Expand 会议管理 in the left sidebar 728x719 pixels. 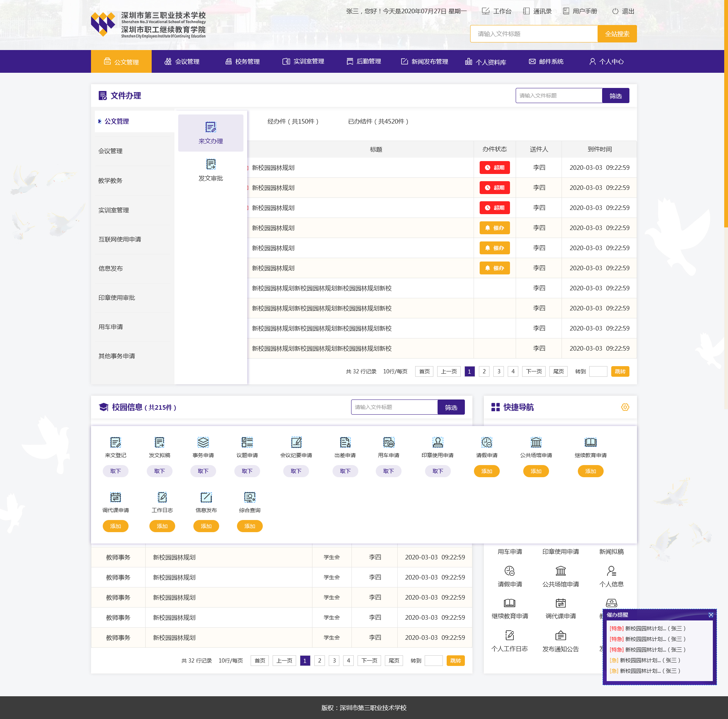(110, 151)
